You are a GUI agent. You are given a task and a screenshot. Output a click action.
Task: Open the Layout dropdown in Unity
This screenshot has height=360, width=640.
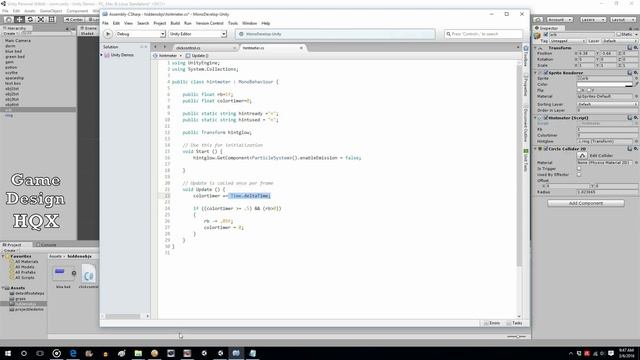pos(623,20)
